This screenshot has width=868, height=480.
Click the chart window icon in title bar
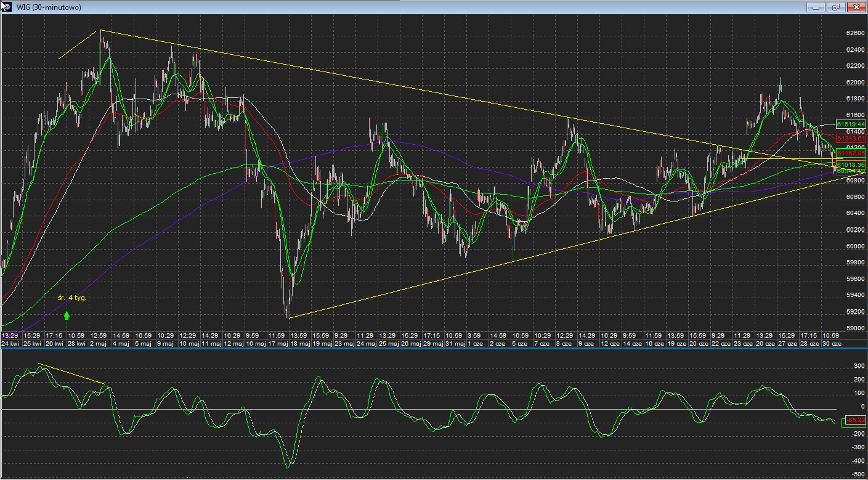point(7,7)
